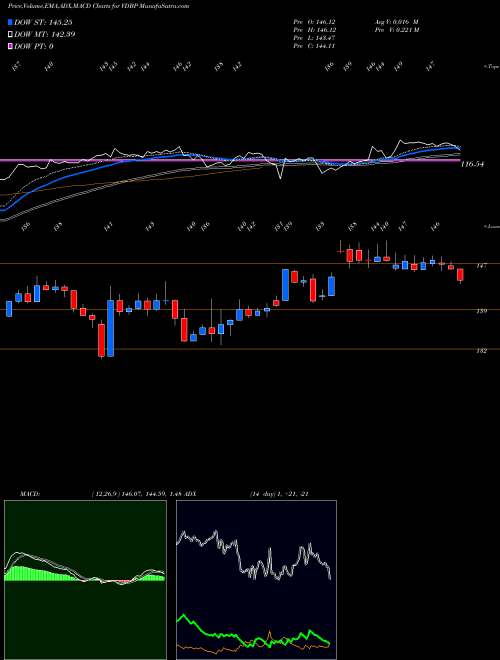Select the Pre C: 144.11 value
The width and height of the screenshot is (500, 660).
(314, 46)
